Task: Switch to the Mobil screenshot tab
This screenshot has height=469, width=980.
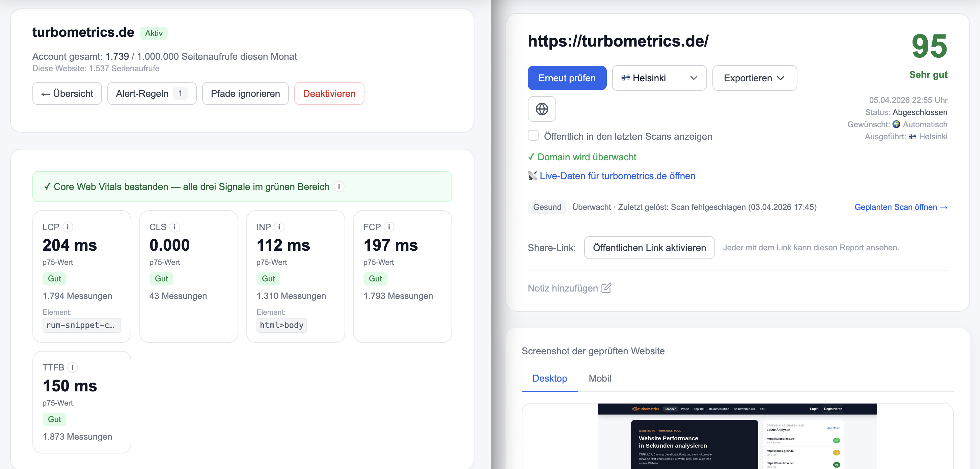Action: tap(600, 378)
